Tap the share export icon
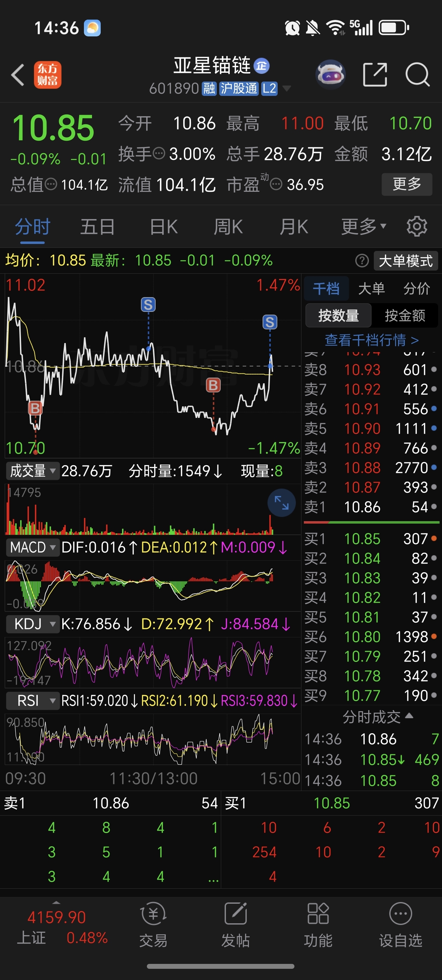The image size is (442, 980). click(x=375, y=75)
